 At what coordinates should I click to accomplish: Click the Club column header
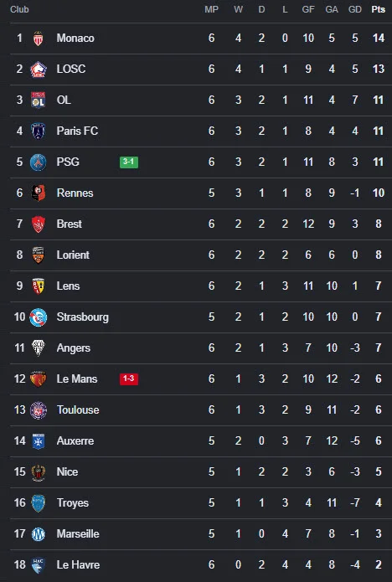click(19, 10)
